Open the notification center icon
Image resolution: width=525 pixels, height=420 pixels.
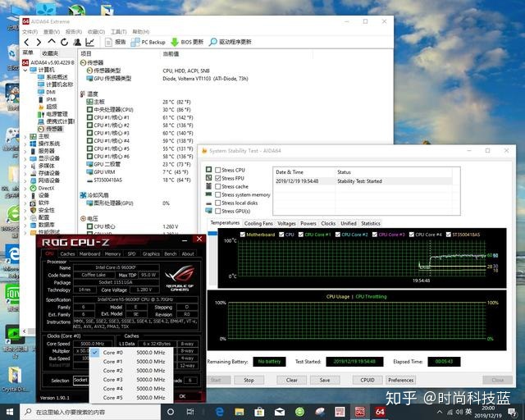click(x=512, y=412)
